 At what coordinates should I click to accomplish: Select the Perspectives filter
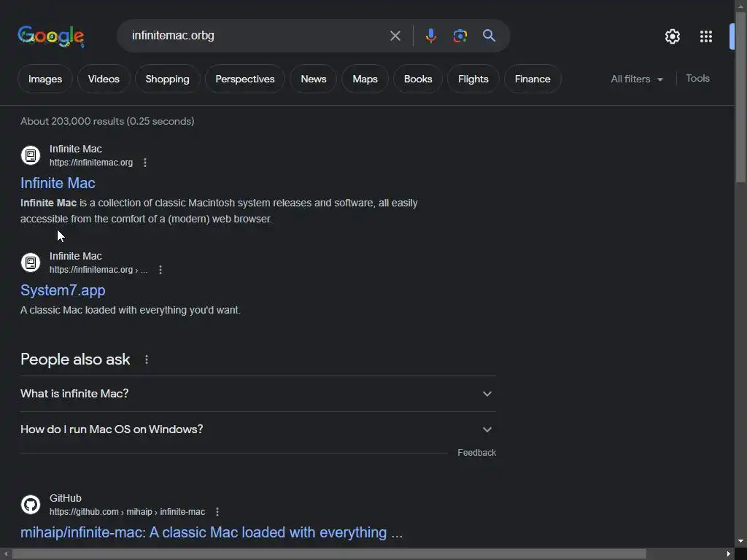[x=245, y=79]
